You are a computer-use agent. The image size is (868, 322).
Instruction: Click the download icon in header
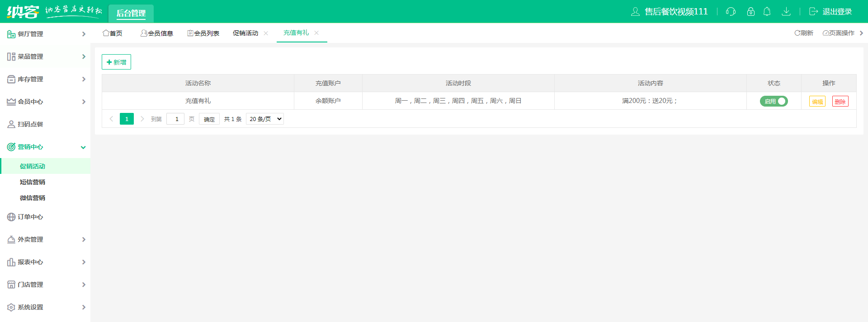[786, 12]
